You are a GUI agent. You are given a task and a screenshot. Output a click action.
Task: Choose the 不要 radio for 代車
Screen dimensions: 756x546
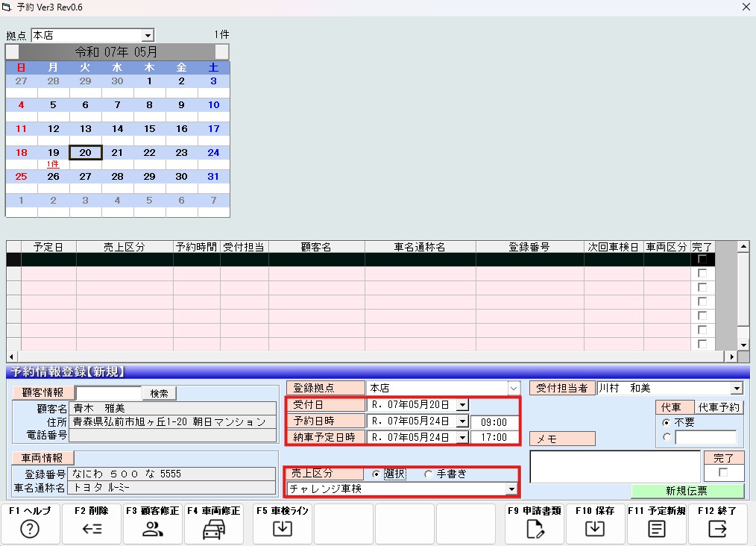tap(667, 422)
